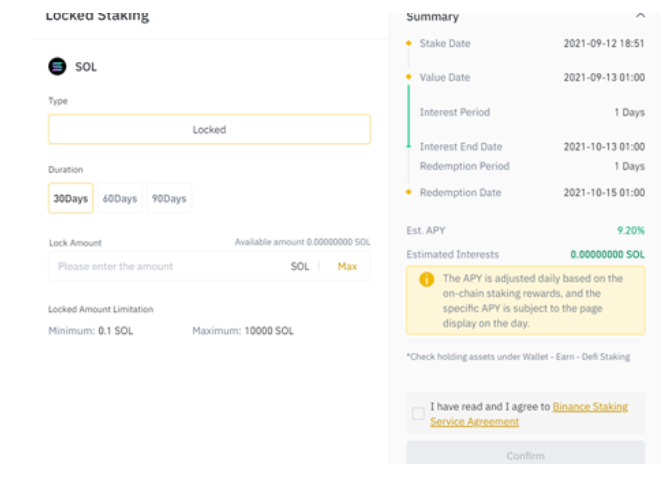Click the Value Date timeline marker
The height and width of the screenshot is (479, 671).
[x=409, y=77]
